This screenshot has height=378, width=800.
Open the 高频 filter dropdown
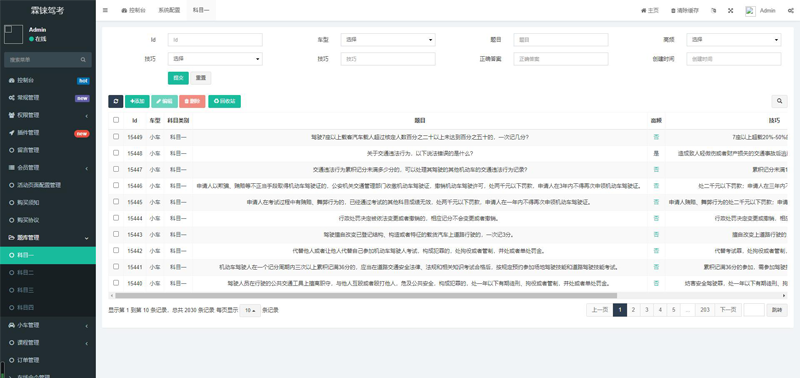point(734,40)
